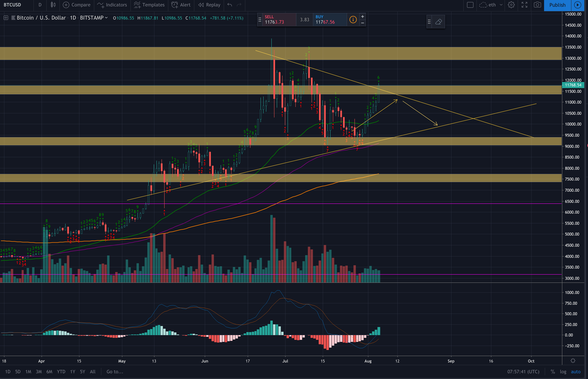588x379 pixels.
Task: Grab the eraser toolbar drag handle
Action: 429,22
